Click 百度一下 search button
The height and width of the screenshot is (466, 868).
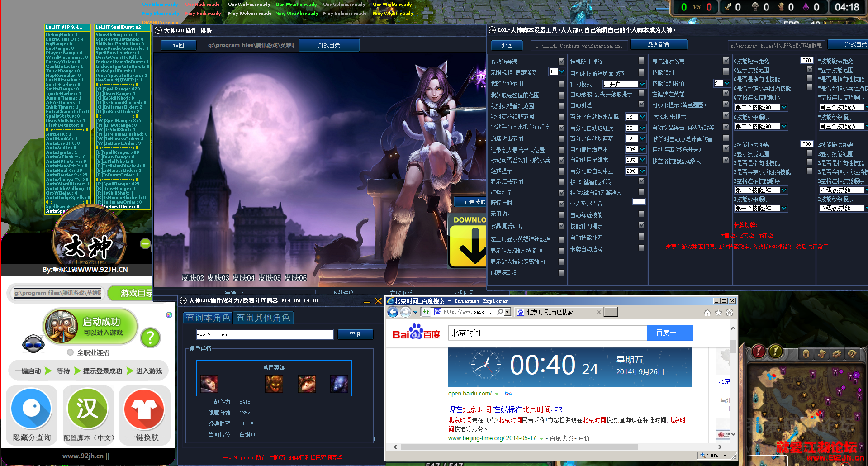[669, 333]
